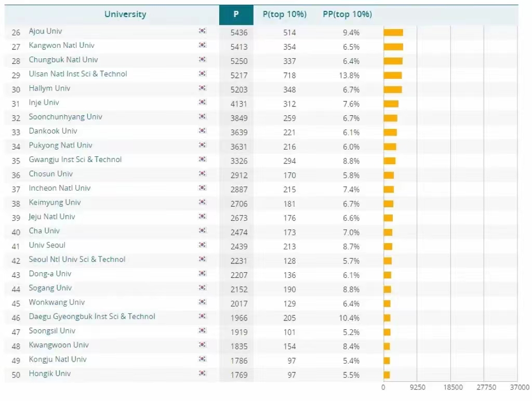532x401 pixels.
Task: Click the orange bar for Ajou Univ
Action: (393, 33)
